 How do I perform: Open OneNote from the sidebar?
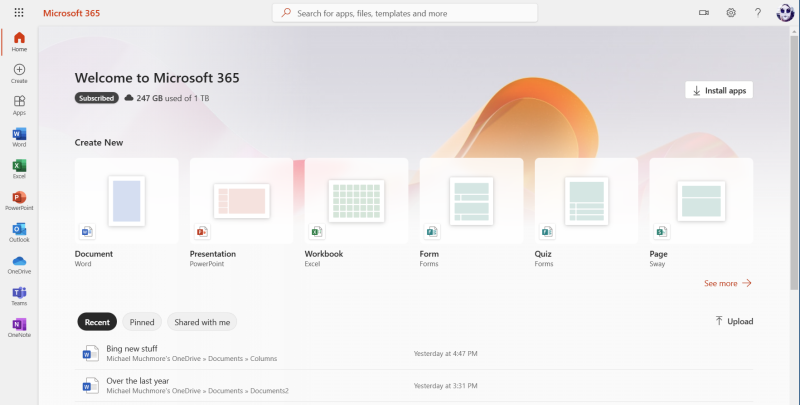(x=19, y=327)
